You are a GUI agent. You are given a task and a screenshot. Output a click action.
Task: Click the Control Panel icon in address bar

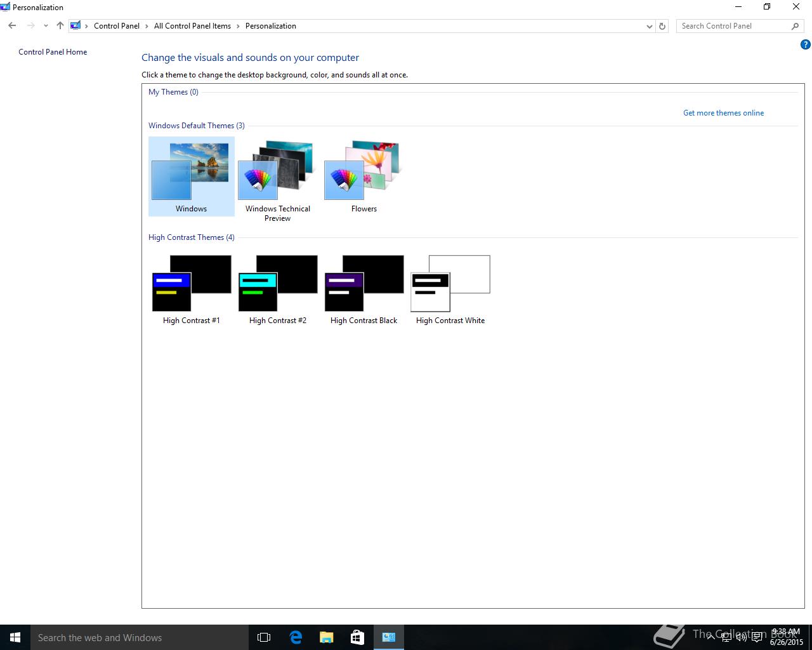[75, 26]
